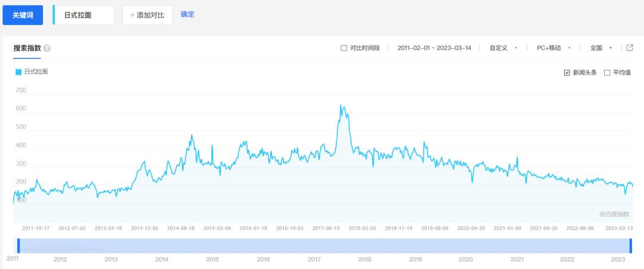Open the 全国 region dropdown

click(600, 48)
